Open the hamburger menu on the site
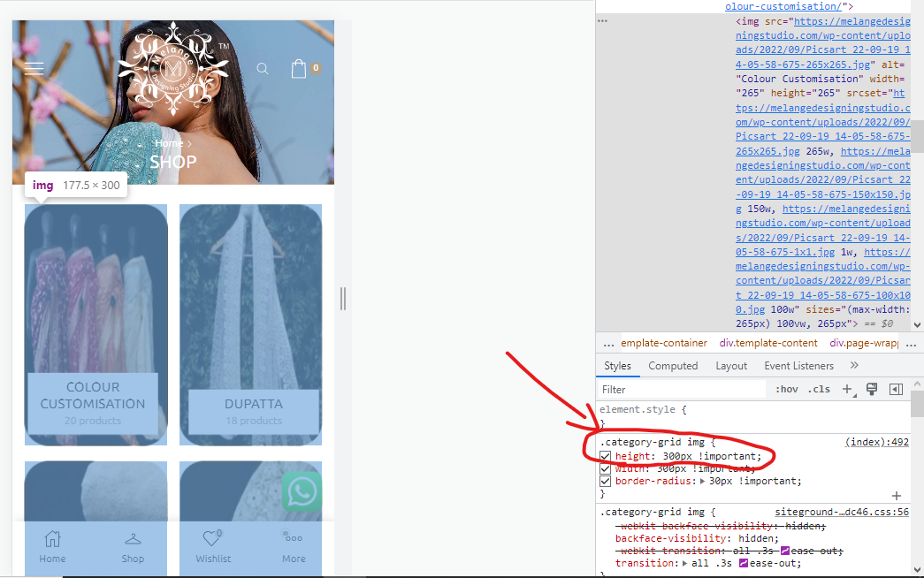924x578 pixels. [34, 68]
